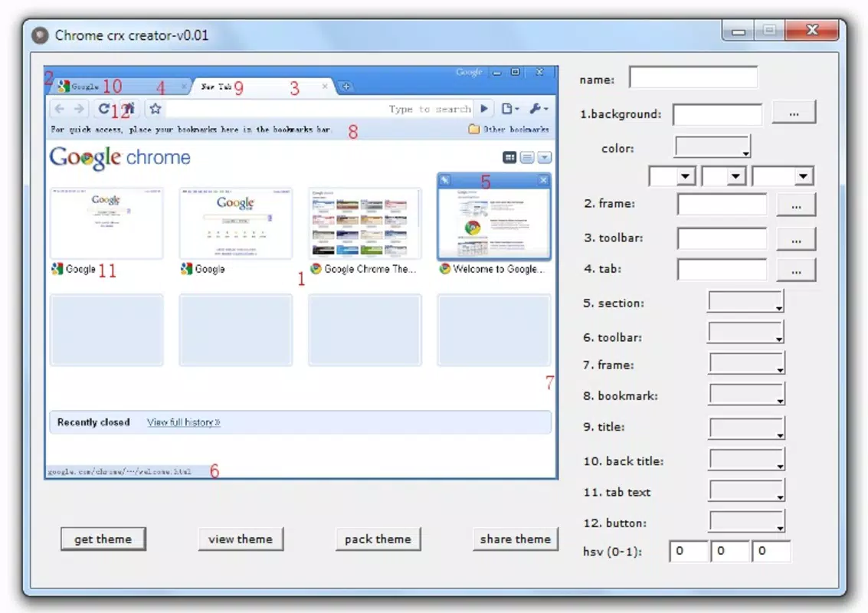The height and width of the screenshot is (613, 868).
Task: Open the 12. button color dropdown
Action: (747, 522)
